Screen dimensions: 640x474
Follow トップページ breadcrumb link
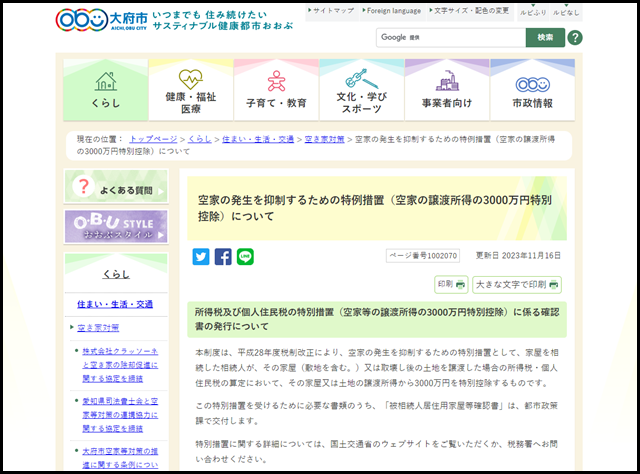(x=153, y=139)
